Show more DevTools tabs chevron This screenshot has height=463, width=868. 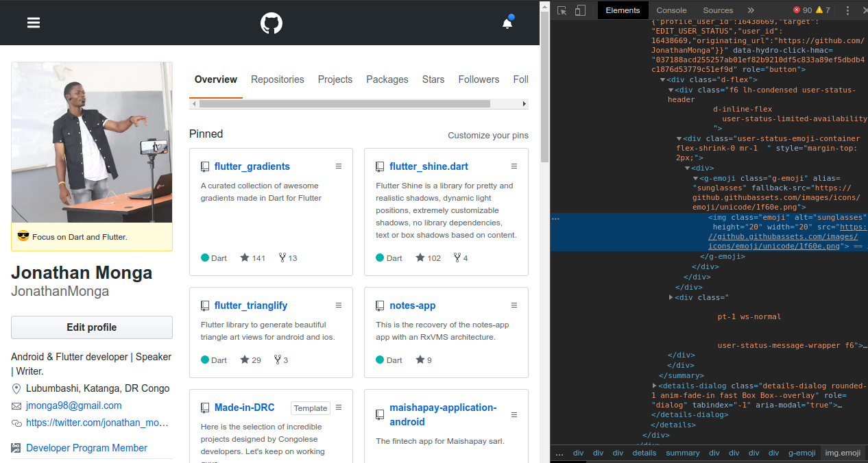(751, 10)
